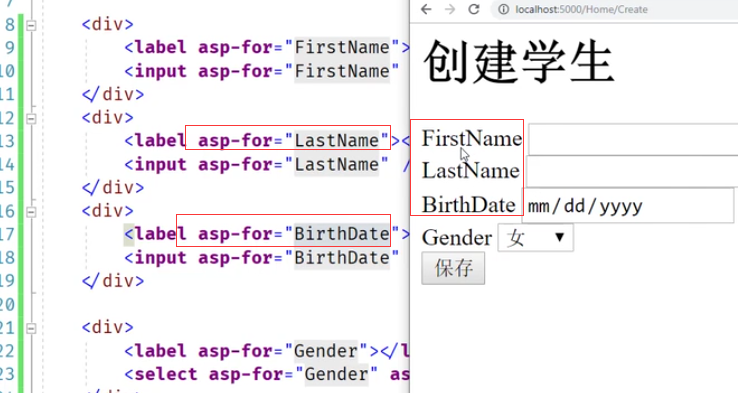Click input asp-for="LastName" code on line 14
Image resolution: width=738 pixels, height=393 pixels.
267,164
